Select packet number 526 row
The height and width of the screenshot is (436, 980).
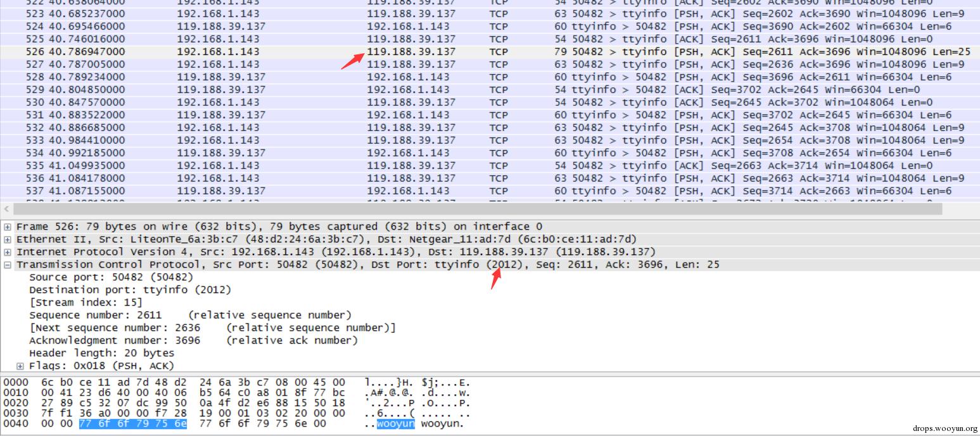point(490,51)
